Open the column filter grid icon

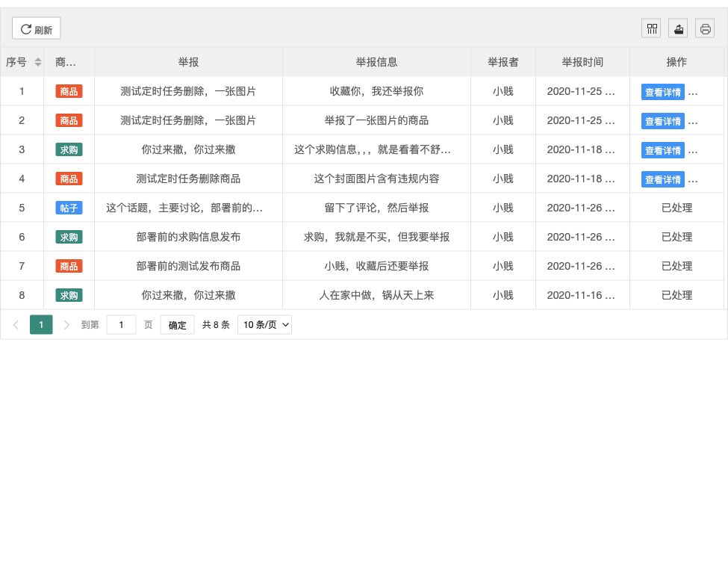652,29
